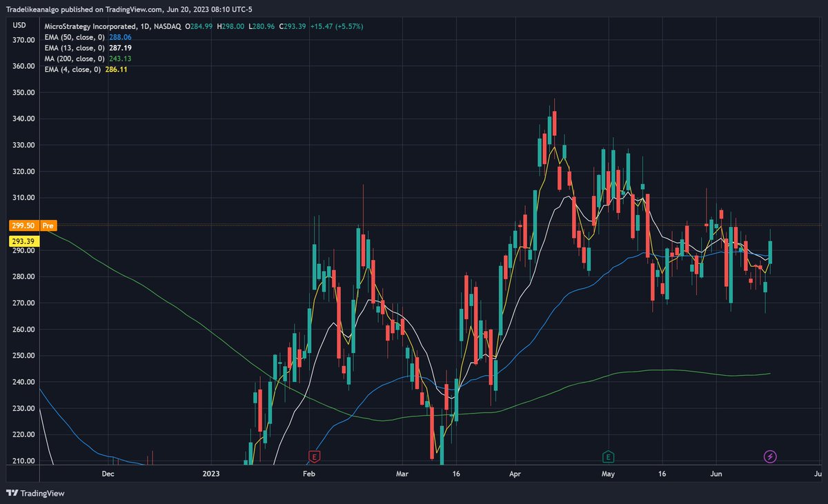Click the purple lightning bolt event marker
The height and width of the screenshot is (504, 828).
[x=771, y=456]
